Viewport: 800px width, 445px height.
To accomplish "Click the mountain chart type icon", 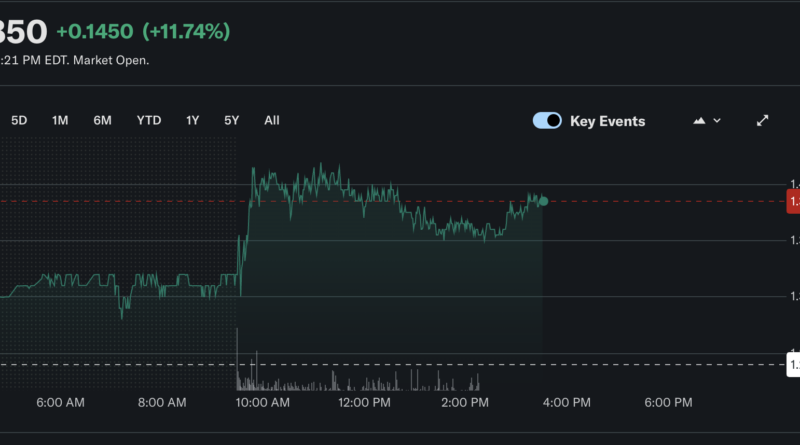I will point(699,121).
